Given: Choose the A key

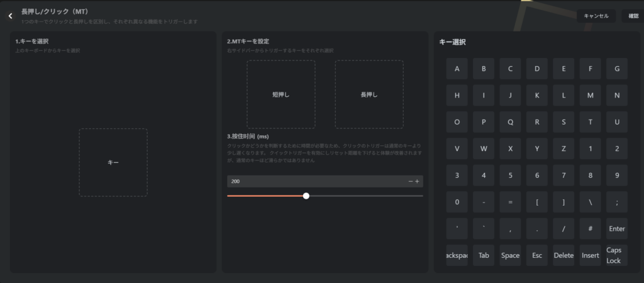Looking at the screenshot, I should point(457,69).
